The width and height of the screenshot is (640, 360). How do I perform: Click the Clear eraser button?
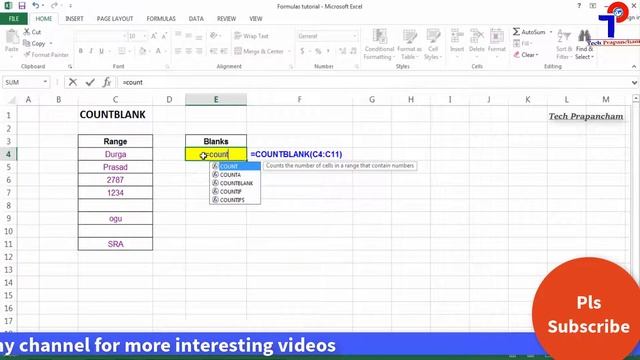(x=526, y=55)
